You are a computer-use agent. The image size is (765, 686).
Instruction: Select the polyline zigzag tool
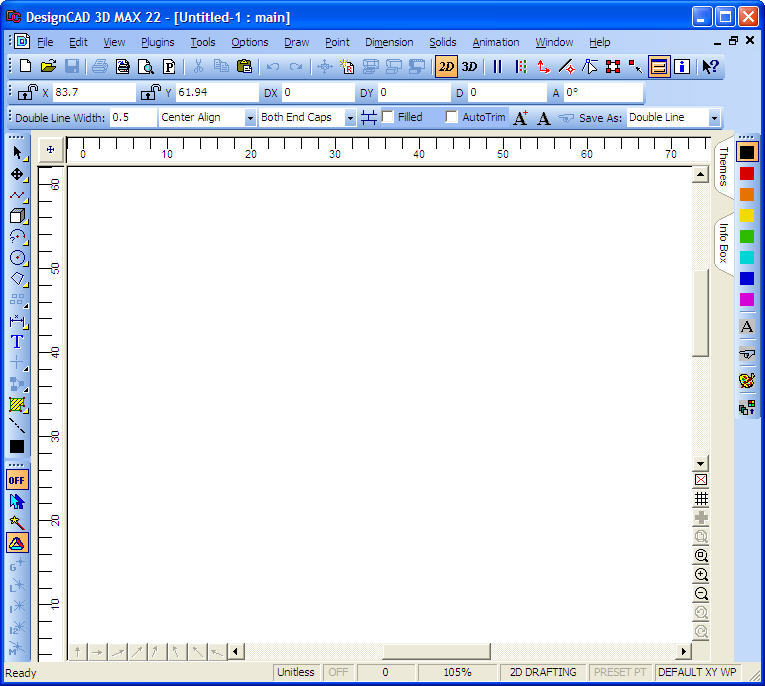[x=17, y=195]
